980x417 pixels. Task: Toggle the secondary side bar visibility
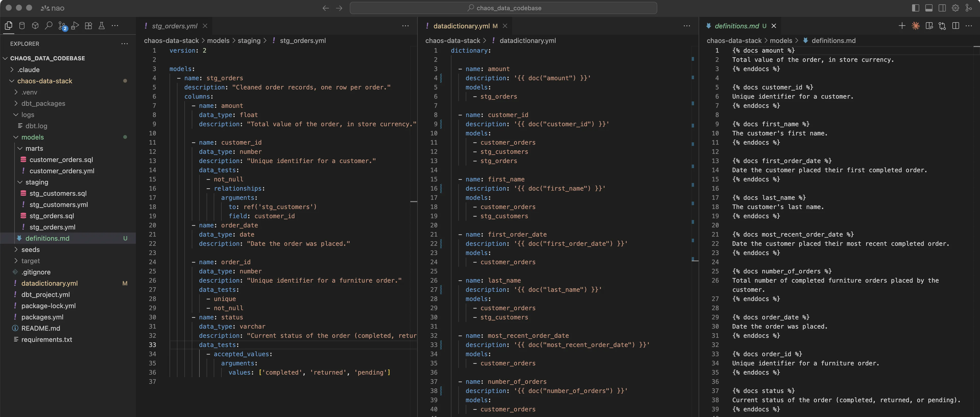pyautogui.click(x=942, y=8)
